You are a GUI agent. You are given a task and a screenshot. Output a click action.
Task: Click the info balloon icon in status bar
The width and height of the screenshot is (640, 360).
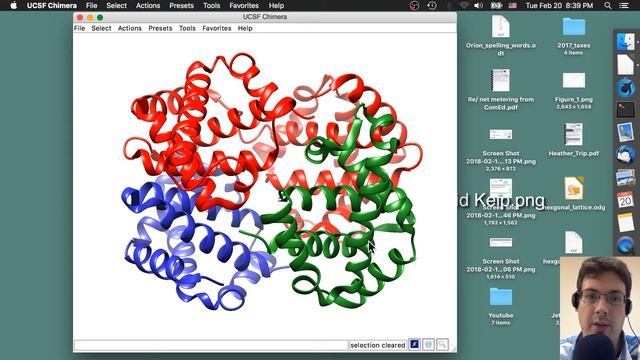tap(428, 344)
